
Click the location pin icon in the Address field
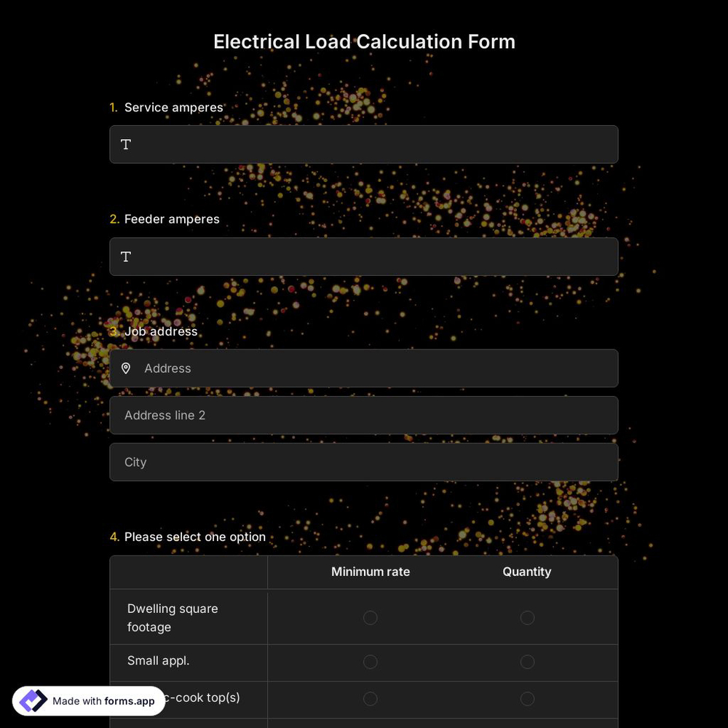tap(126, 368)
